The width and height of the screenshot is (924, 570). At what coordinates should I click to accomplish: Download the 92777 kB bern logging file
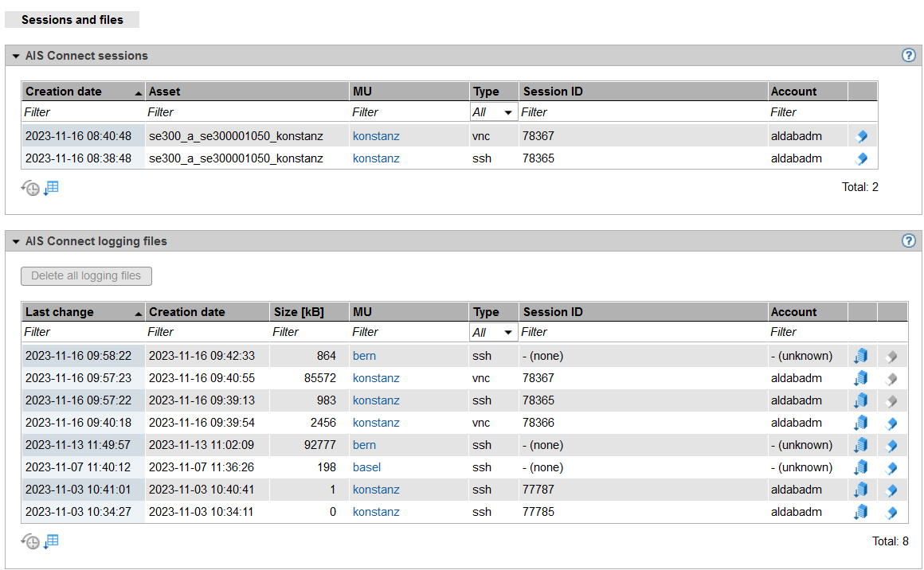coord(860,445)
